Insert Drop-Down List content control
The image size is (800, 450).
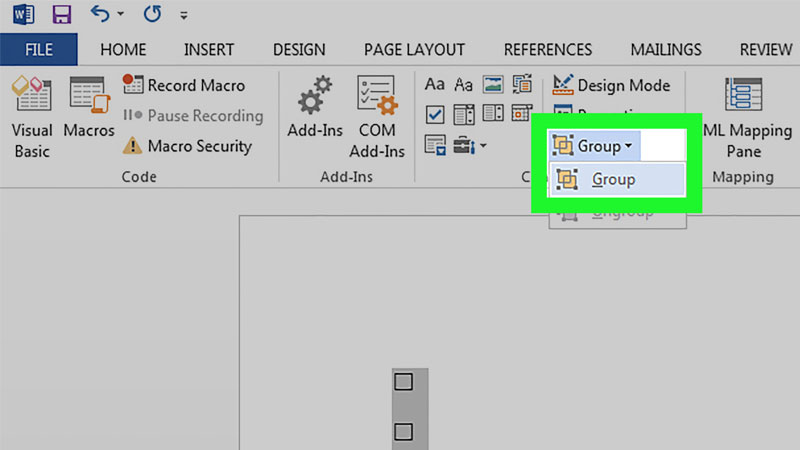point(493,113)
